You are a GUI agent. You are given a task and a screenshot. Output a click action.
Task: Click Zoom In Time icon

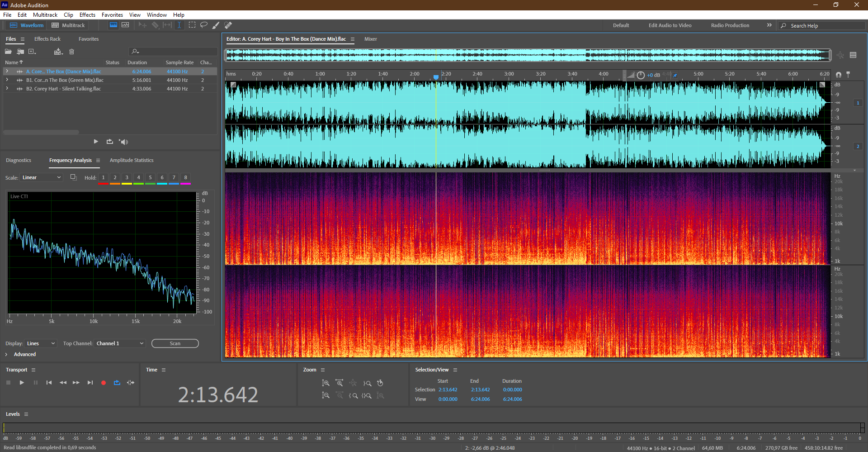339,383
